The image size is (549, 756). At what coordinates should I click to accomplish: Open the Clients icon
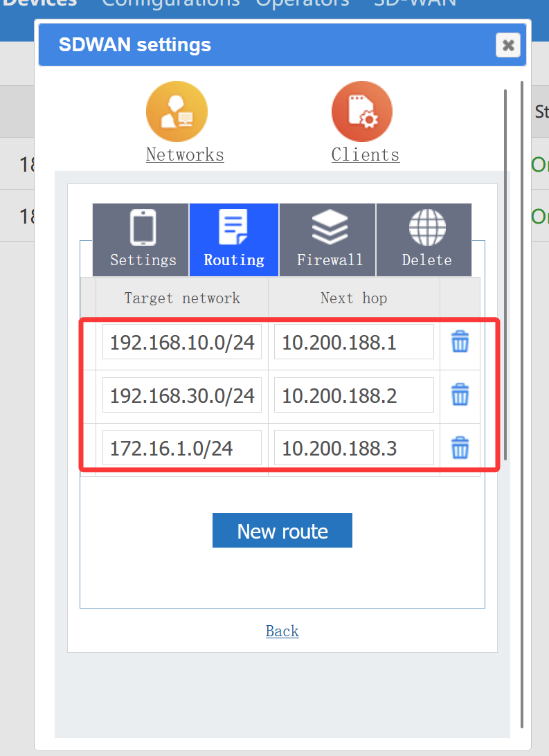point(362,111)
